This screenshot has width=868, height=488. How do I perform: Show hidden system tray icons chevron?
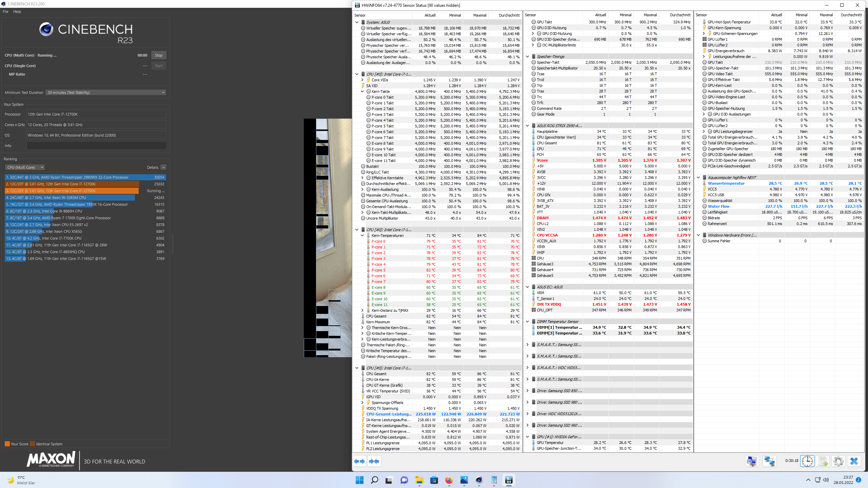pos(808,480)
